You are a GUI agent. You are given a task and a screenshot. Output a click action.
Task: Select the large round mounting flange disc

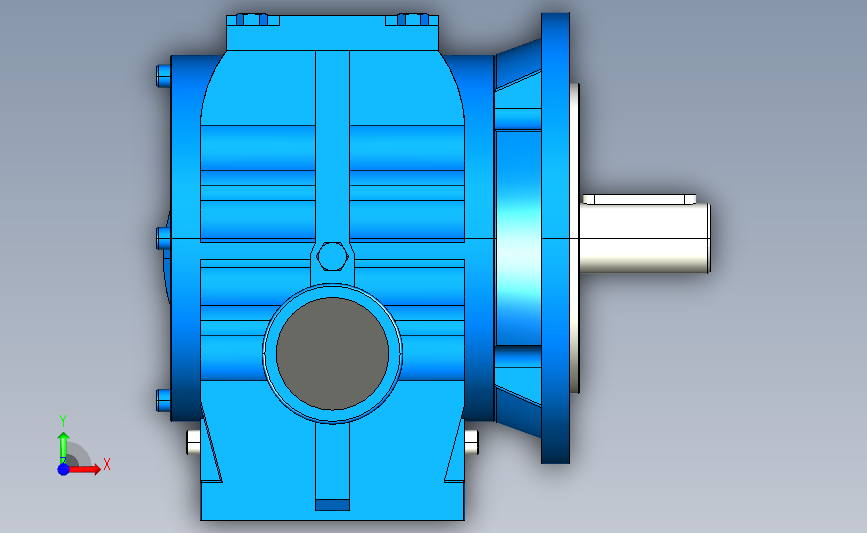[555, 238]
